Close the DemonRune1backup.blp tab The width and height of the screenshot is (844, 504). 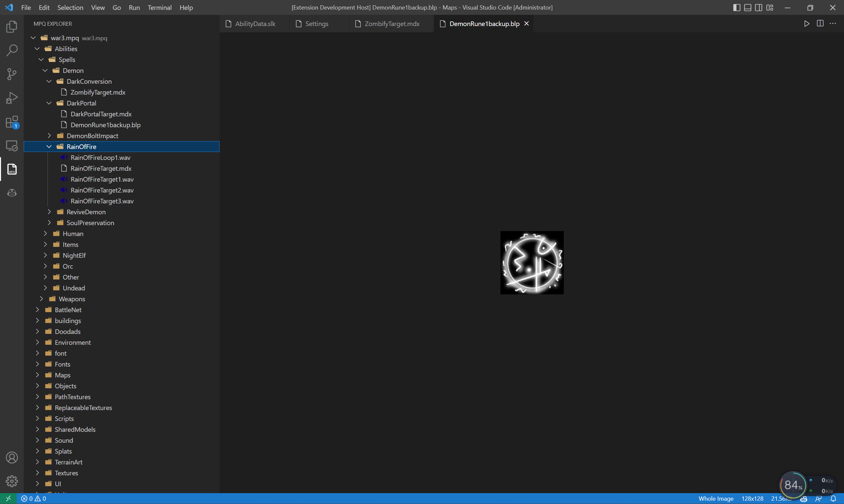527,23
